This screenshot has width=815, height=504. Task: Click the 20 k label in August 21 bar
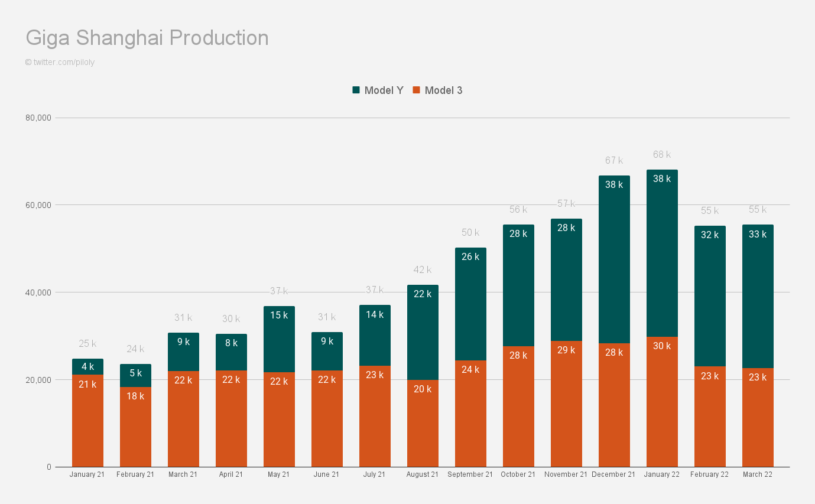[423, 389]
